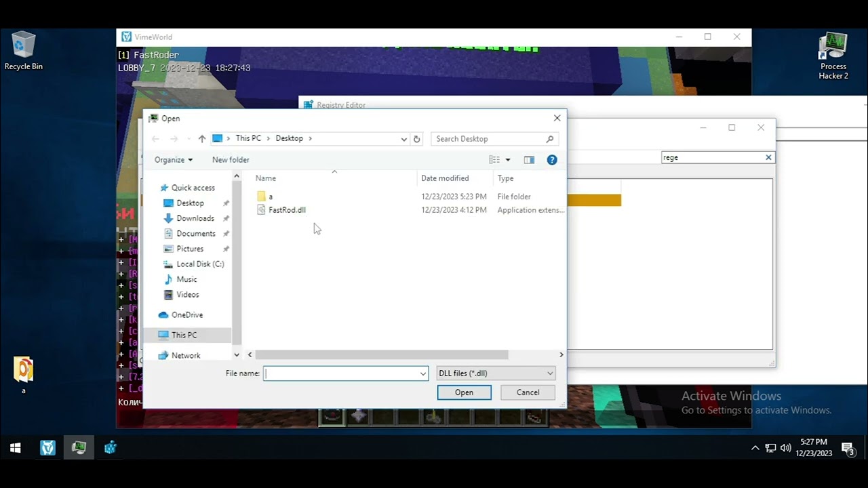Viewport: 868px width, 488px height.
Task: Click the Cancel button
Action: tap(528, 392)
